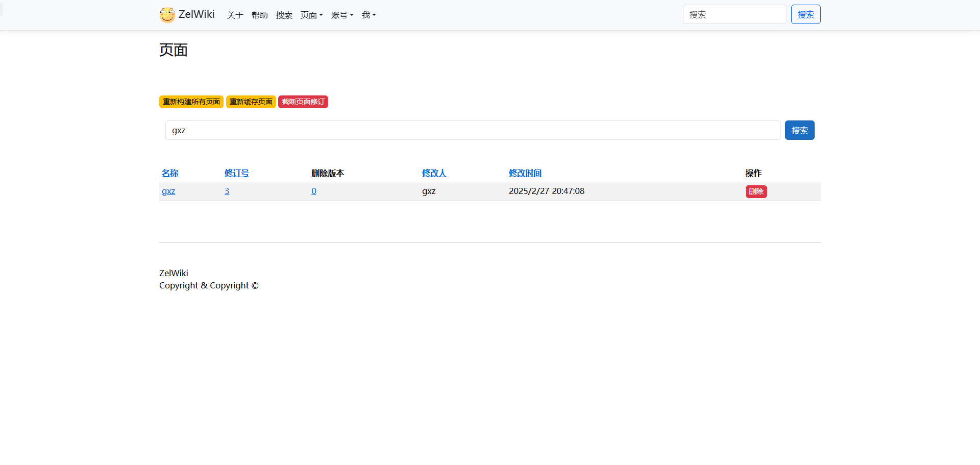Go to 搜索 page in navbar
Viewport: 980px width, 465px height.
pyautogui.click(x=284, y=15)
